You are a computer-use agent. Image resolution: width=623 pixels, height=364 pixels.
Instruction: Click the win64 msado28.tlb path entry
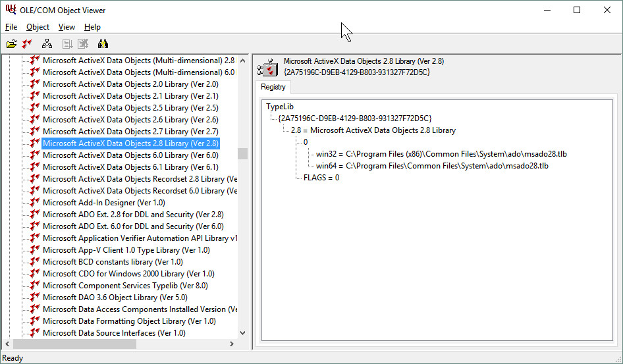coord(432,166)
